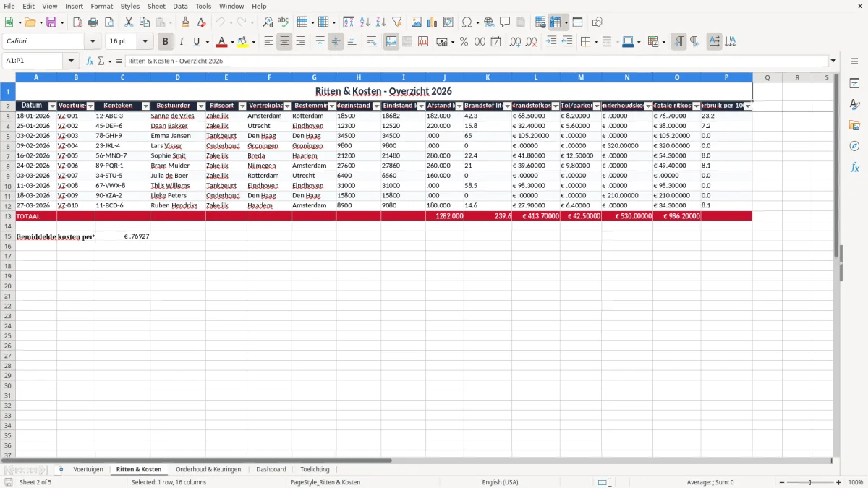Viewport: 868px width, 488px height.
Task: Open the Font Name dropdown
Action: coord(93,42)
